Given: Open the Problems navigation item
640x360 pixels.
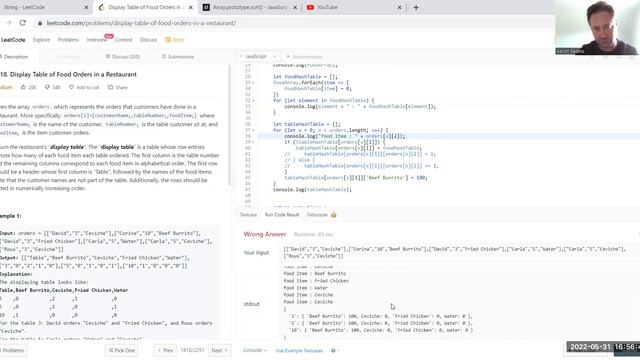Looking at the screenshot, I should point(68,40).
